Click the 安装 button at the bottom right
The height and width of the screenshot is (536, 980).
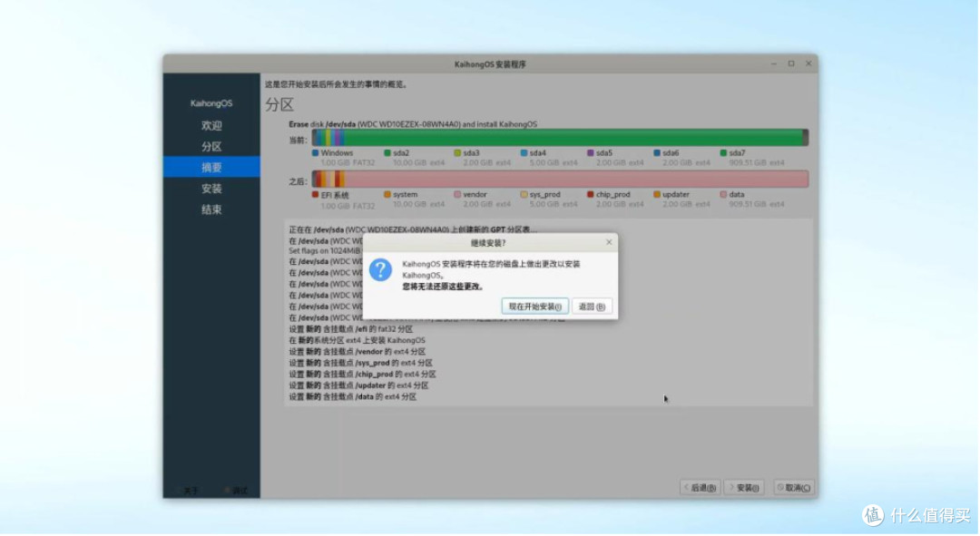[745, 488]
